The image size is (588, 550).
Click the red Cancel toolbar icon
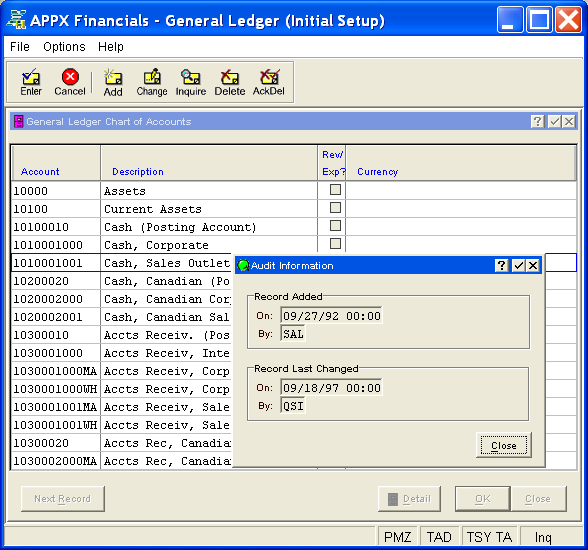click(70, 82)
